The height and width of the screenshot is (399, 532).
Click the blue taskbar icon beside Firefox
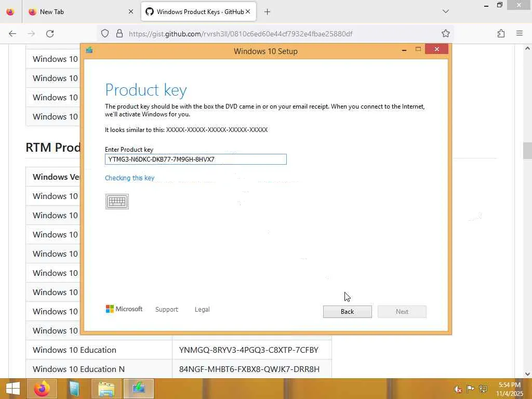coord(74,389)
